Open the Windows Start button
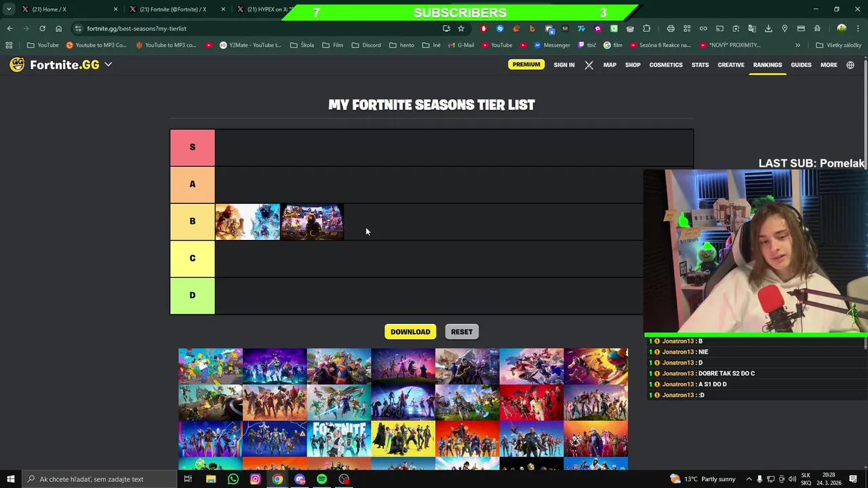868x488 pixels. pos(10,479)
